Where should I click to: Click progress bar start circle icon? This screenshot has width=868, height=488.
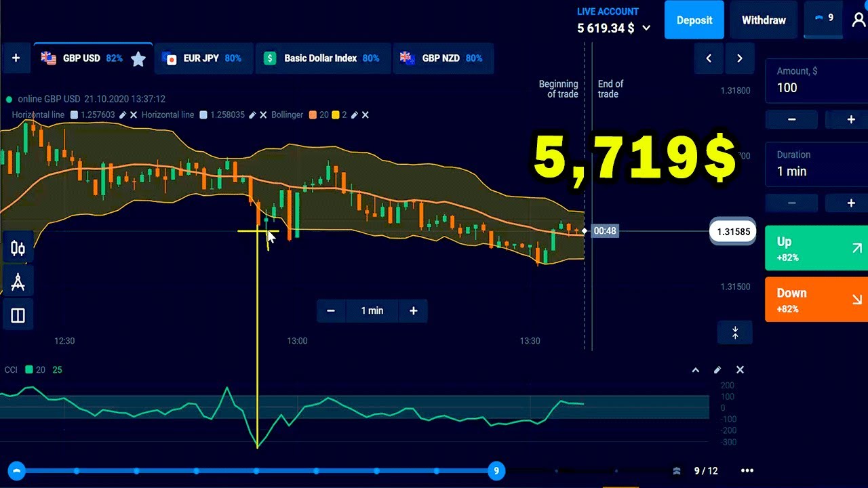click(x=17, y=470)
